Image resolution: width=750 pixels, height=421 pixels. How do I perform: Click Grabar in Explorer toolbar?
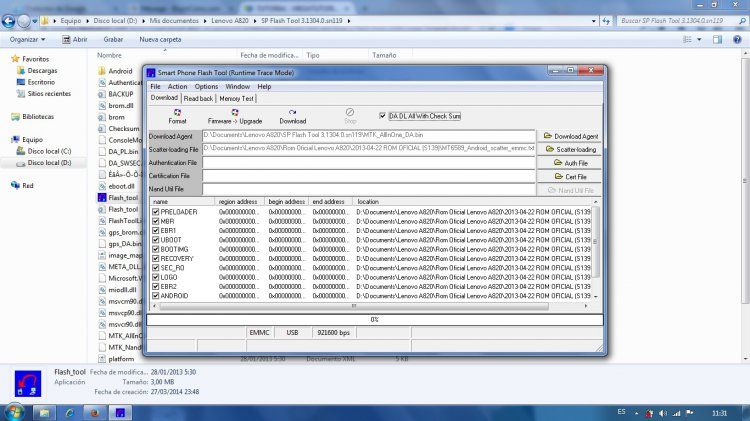(x=113, y=40)
